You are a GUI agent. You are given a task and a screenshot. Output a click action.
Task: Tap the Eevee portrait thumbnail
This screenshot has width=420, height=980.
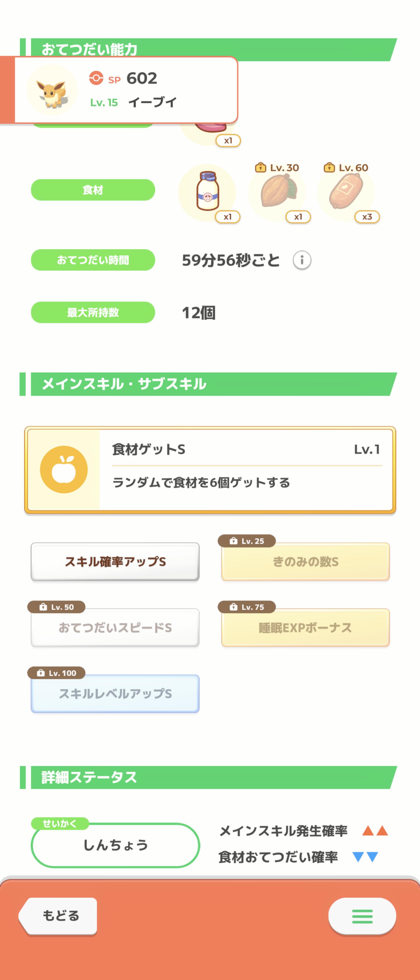click(52, 90)
